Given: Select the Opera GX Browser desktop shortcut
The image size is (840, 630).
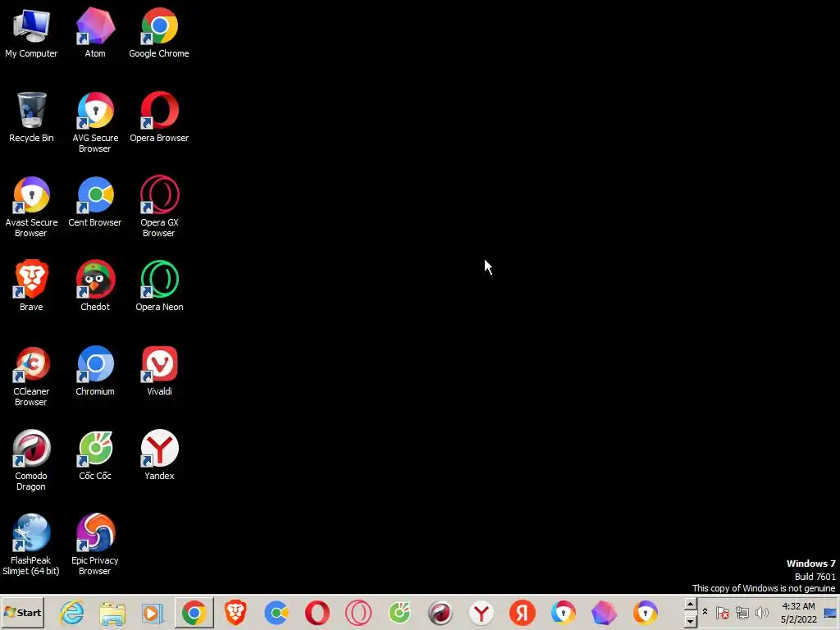Looking at the screenshot, I should (159, 208).
